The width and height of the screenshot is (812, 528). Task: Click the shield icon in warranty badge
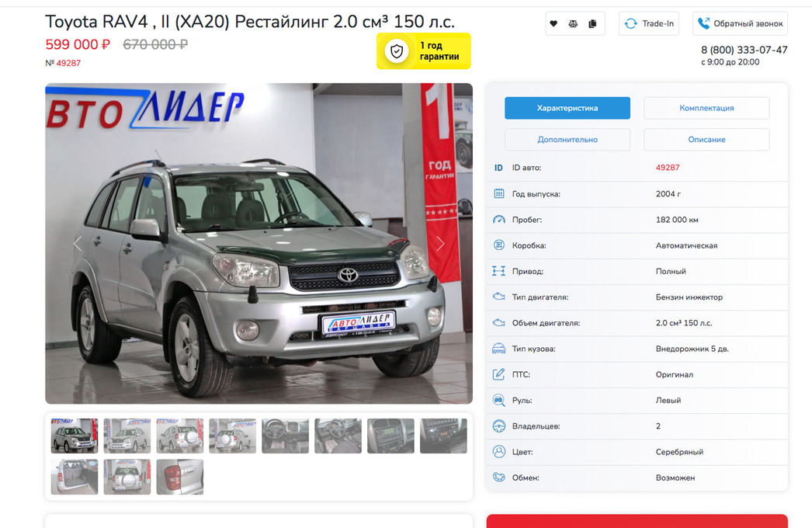[397, 50]
